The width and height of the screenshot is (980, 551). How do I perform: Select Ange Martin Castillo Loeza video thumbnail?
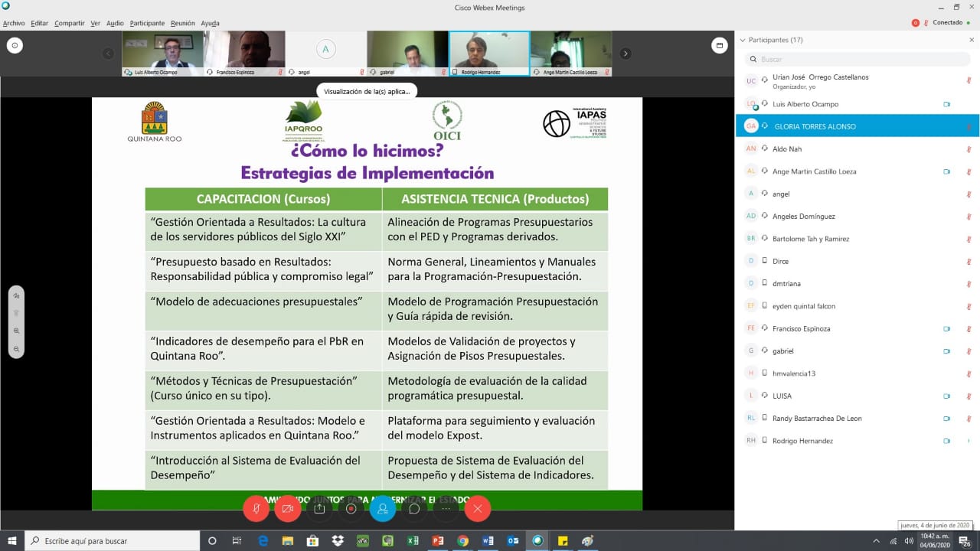(x=571, y=54)
